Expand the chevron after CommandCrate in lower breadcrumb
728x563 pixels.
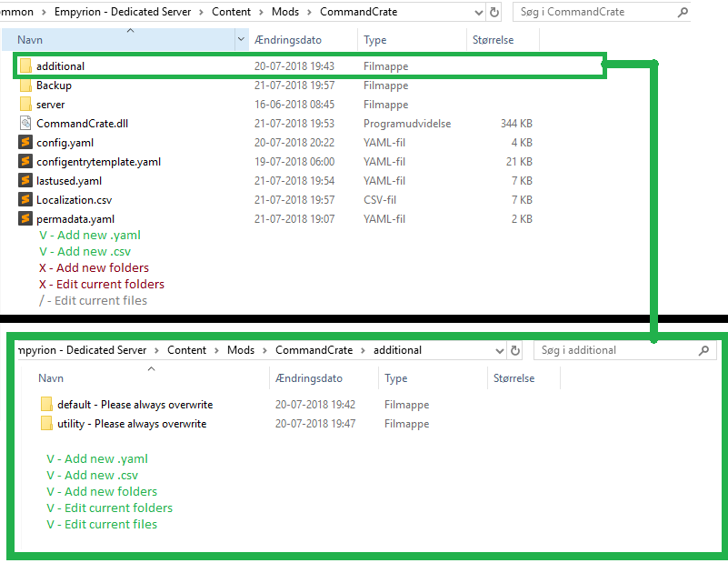click(363, 351)
